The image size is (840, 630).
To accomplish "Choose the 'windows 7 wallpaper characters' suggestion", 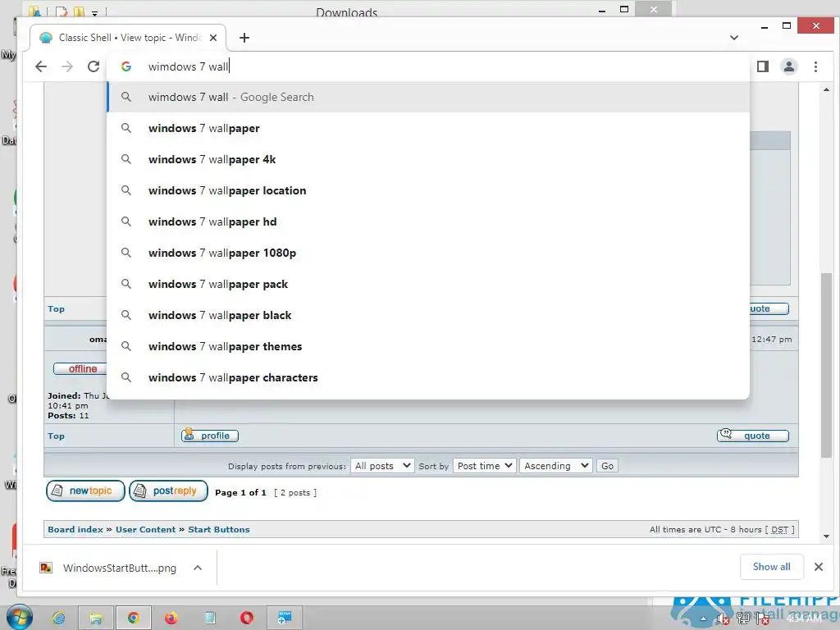I will (x=428, y=377).
